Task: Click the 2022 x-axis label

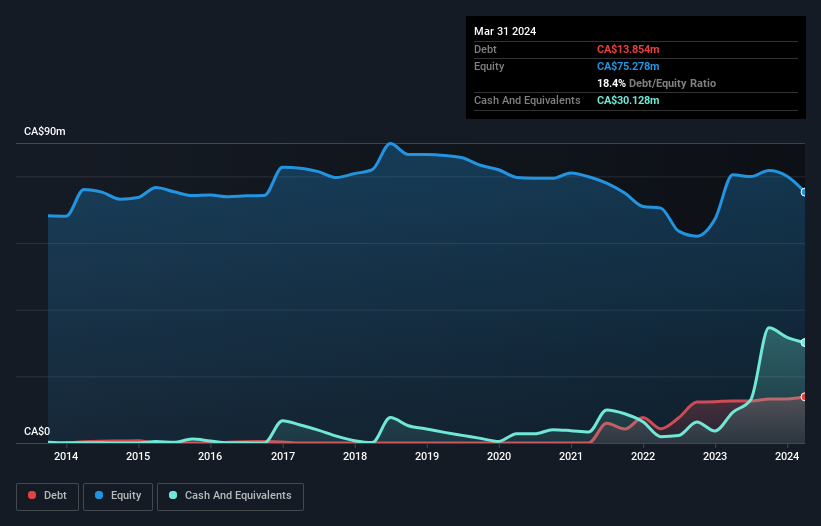Action: click(643, 456)
